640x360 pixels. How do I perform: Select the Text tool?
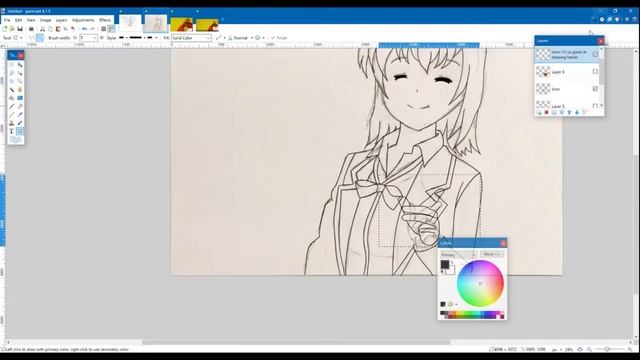click(11, 131)
